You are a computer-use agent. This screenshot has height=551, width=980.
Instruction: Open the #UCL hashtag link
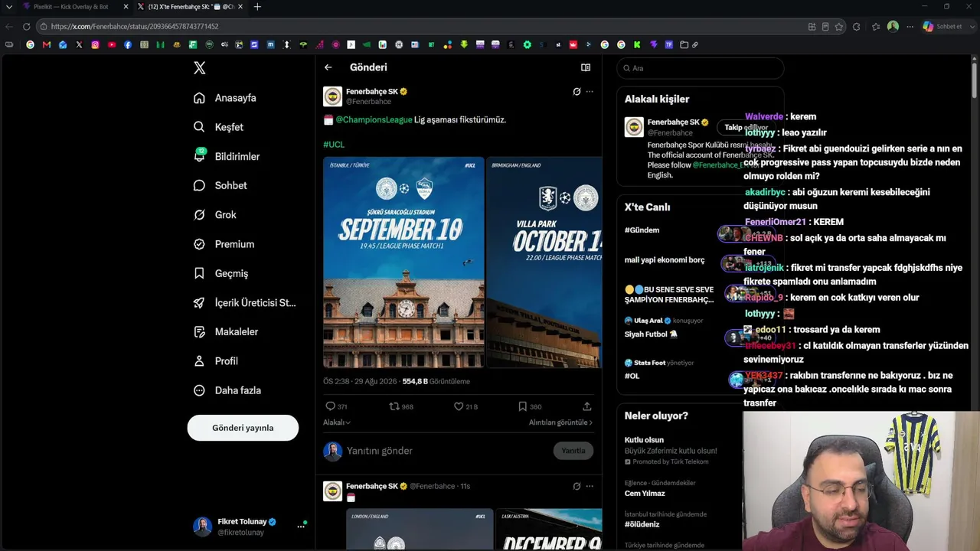point(334,144)
